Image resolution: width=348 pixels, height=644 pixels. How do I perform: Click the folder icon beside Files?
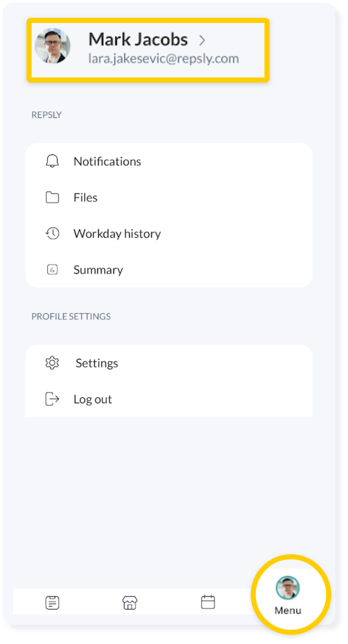click(x=52, y=198)
